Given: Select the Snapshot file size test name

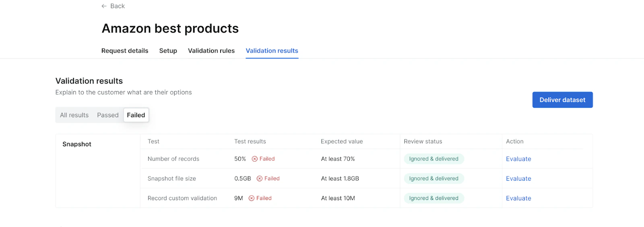Looking at the screenshot, I should [172, 178].
